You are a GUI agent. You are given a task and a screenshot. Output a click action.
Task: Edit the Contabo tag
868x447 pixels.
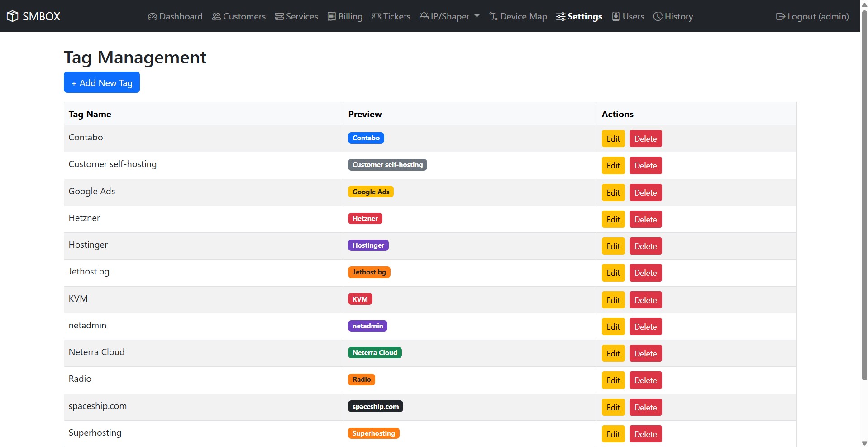pos(613,139)
